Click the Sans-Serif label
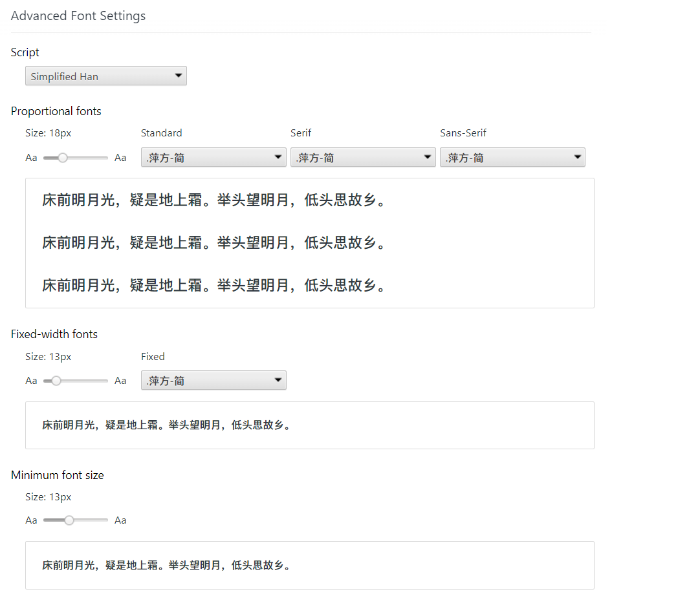This screenshot has height=596, width=700. (463, 133)
